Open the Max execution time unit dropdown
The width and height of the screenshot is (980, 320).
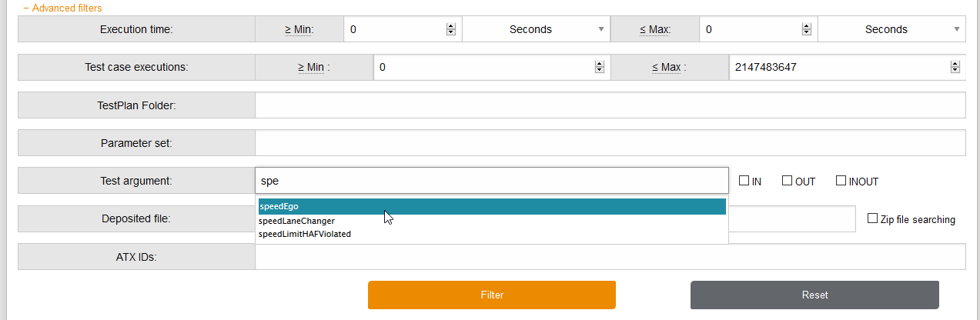pos(891,29)
